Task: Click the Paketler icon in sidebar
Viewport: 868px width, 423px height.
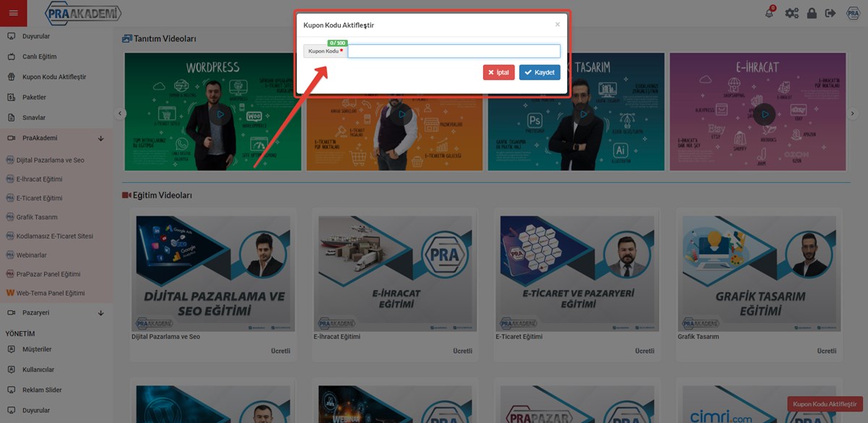Action: [11, 97]
